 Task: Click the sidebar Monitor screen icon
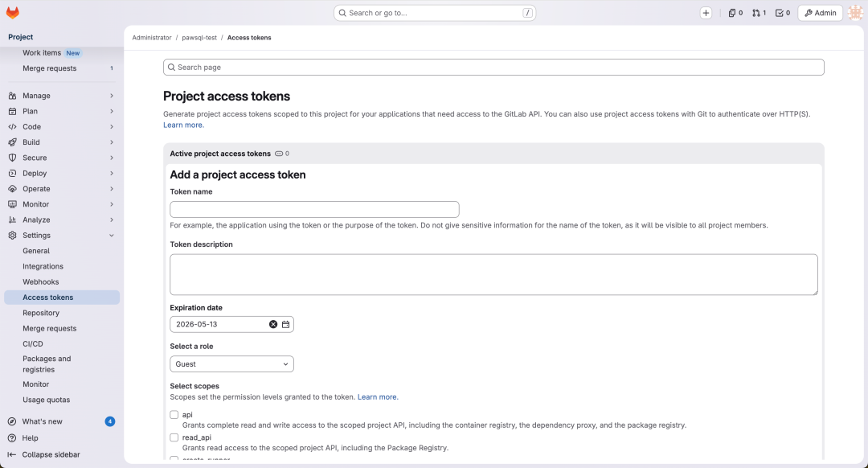click(12, 204)
